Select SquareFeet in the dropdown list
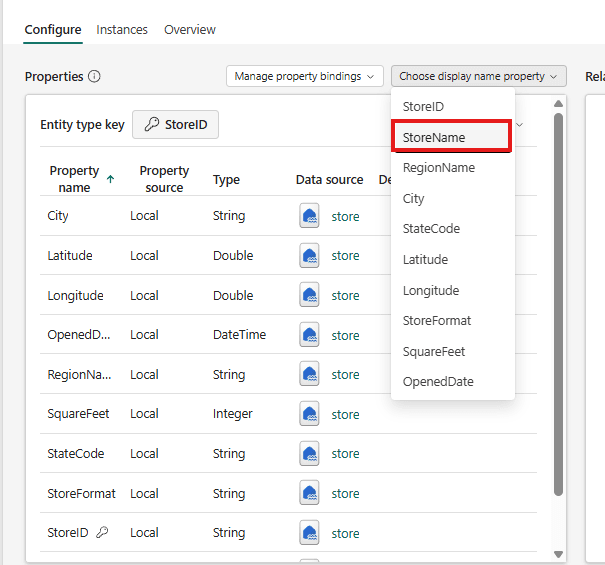 coord(453,351)
